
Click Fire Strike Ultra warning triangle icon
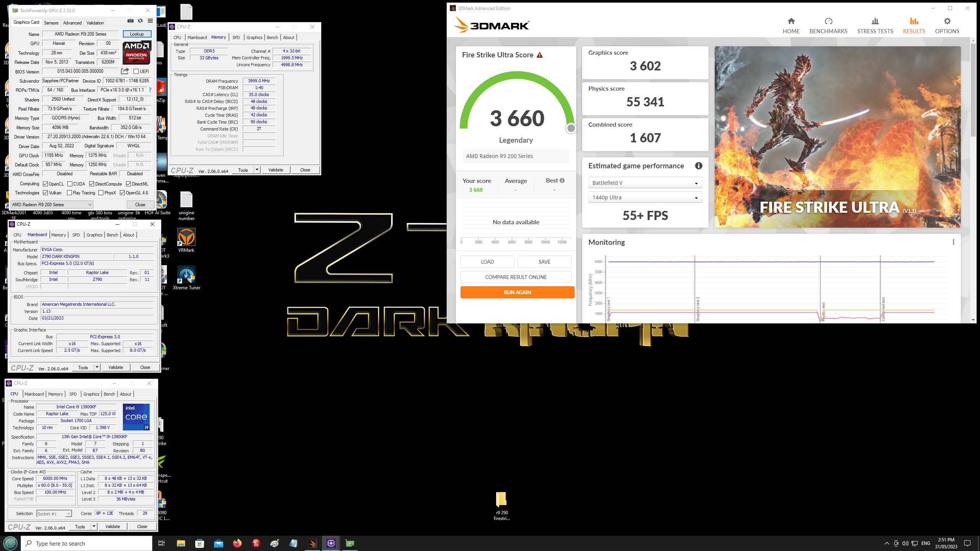540,55
